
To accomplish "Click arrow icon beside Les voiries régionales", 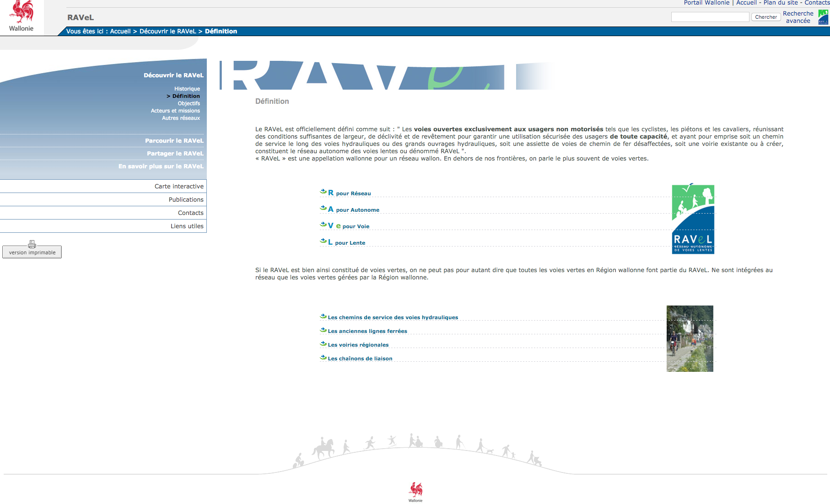I will tap(323, 343).
